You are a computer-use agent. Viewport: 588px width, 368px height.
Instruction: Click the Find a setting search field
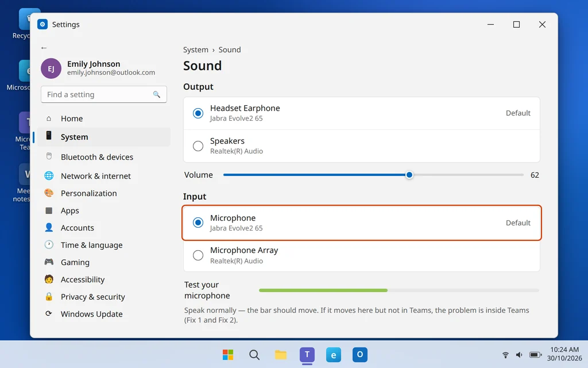click(104, 95)
